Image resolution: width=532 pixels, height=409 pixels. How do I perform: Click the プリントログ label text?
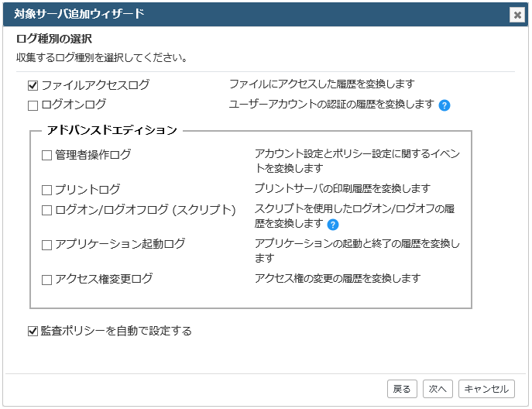[x=88, y=190]
